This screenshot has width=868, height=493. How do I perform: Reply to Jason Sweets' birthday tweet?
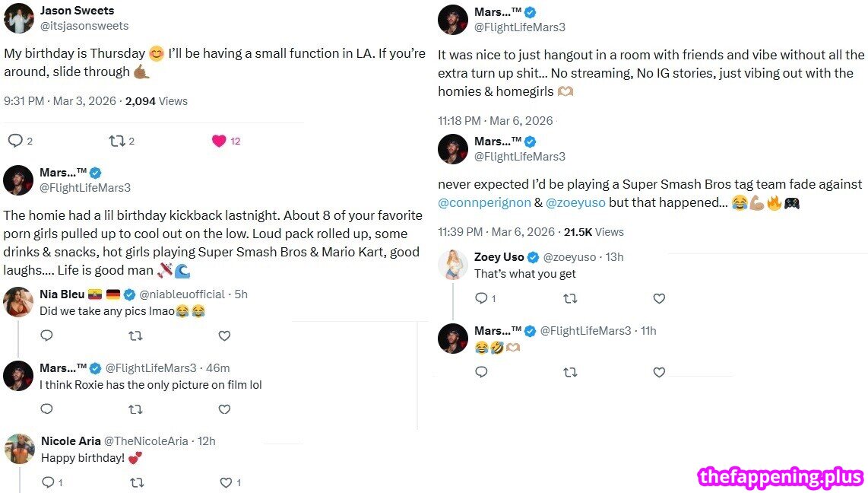(15, 141)
